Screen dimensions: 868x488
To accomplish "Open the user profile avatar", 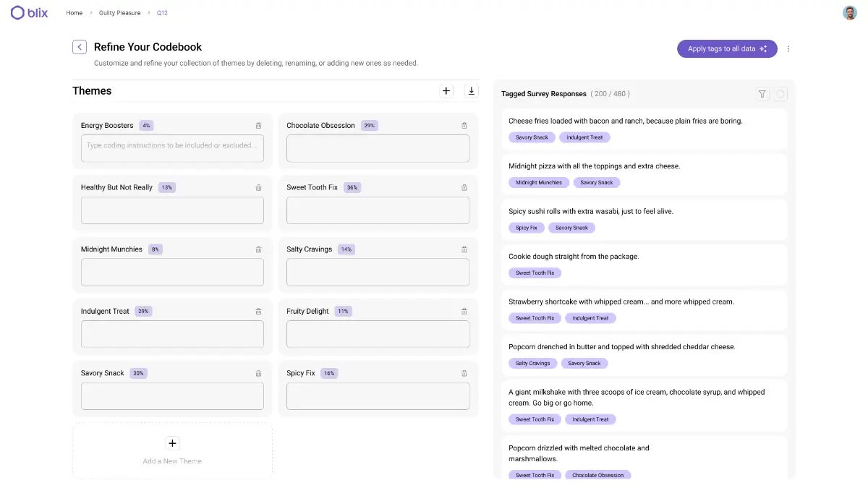I will coord(849,13).
